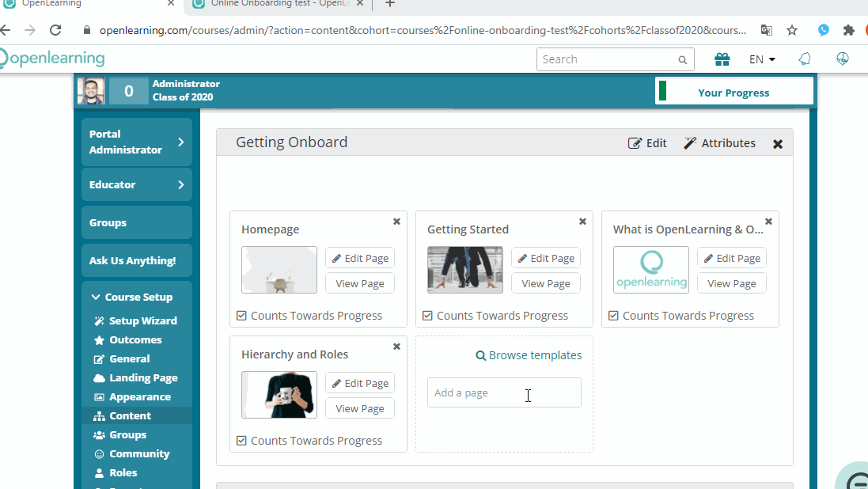Click Edit Page for What is OpenLearning
Image resolution: width=868 pixels, height=489 pixels.
(x=732, y=259)
